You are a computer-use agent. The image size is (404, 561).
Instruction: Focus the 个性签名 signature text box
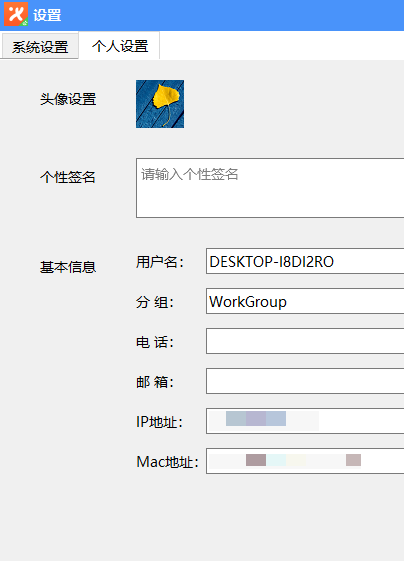[x=270, y=188]
